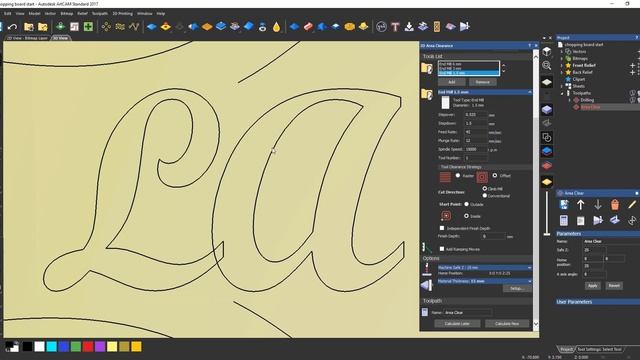Open the Vector menu

pos(50,13)
